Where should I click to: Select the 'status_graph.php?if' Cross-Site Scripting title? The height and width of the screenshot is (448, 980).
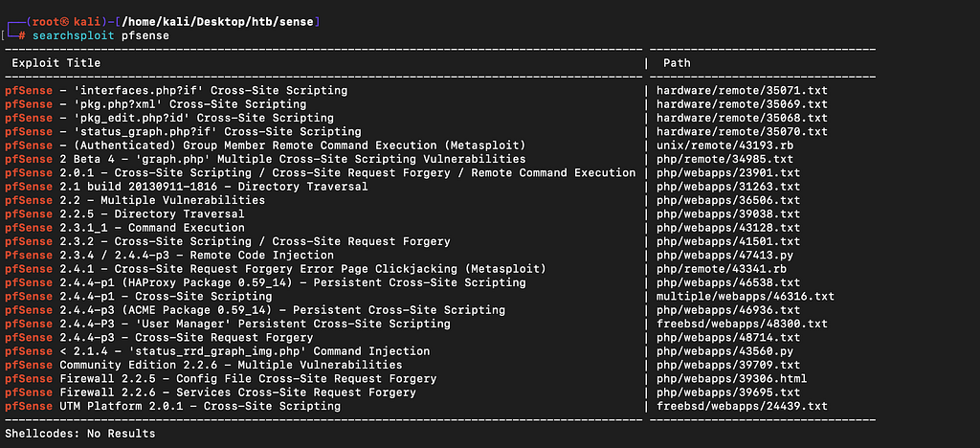pyautogui.click(x=183, y=132)
